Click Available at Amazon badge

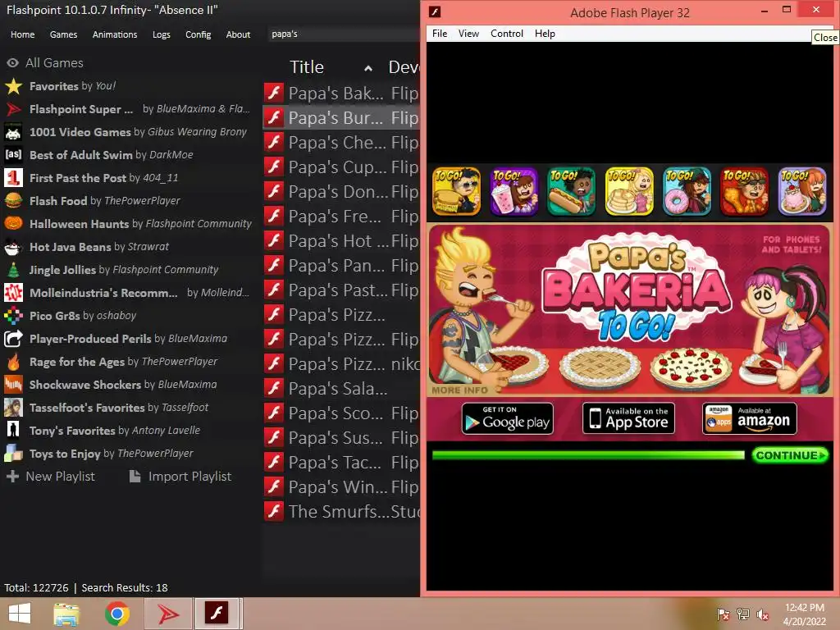tap(750, 418)
